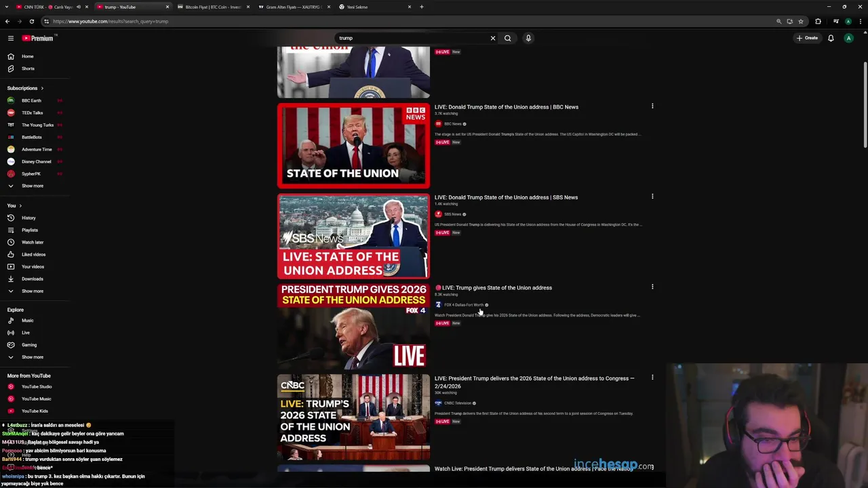Expand the You section chevron

[x=20, y=205]
